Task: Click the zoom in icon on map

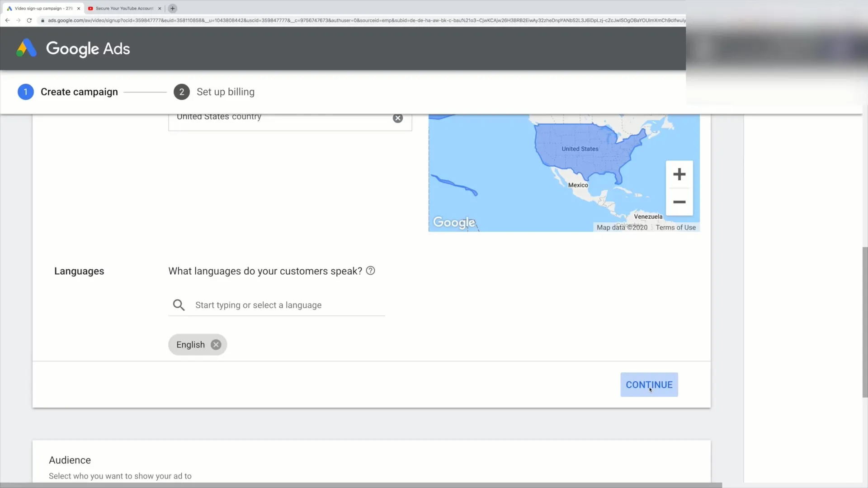Action: tap(679, 174)
